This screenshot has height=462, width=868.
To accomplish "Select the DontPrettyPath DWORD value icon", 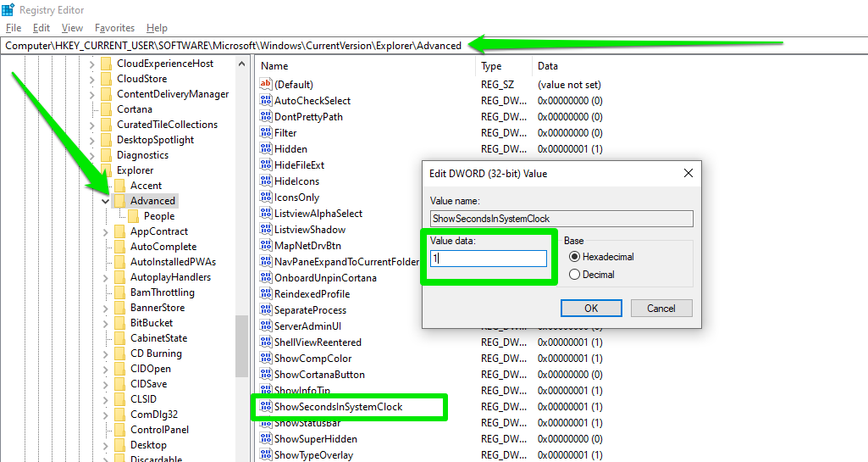I will [266, 116].
